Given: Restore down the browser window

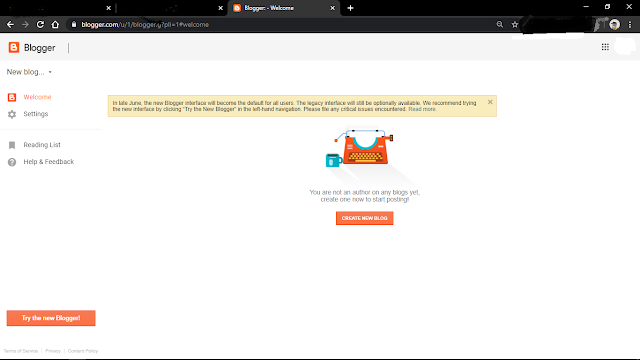Looking at the screenshot, I should (x=607, y=7).
